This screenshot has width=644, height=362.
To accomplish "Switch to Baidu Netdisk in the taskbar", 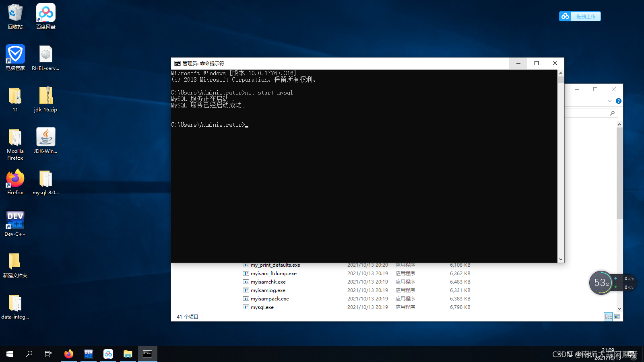I will coord(108,354).
